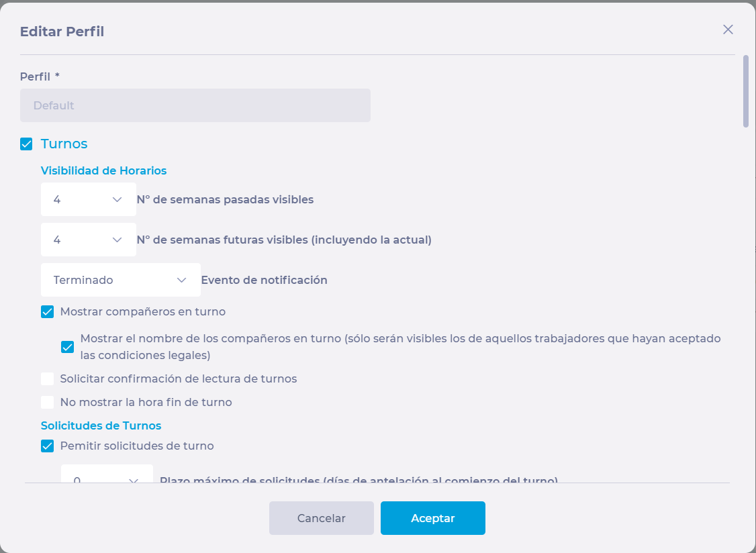Click the chevron on the Terminado selector
756x553 pixels.
point(181,280)
